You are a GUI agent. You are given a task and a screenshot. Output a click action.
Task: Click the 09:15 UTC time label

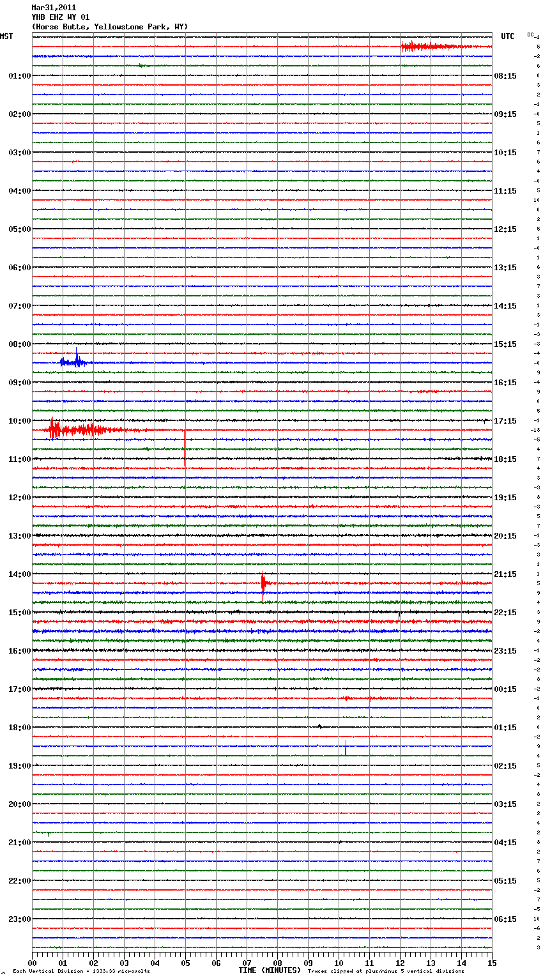505,114
